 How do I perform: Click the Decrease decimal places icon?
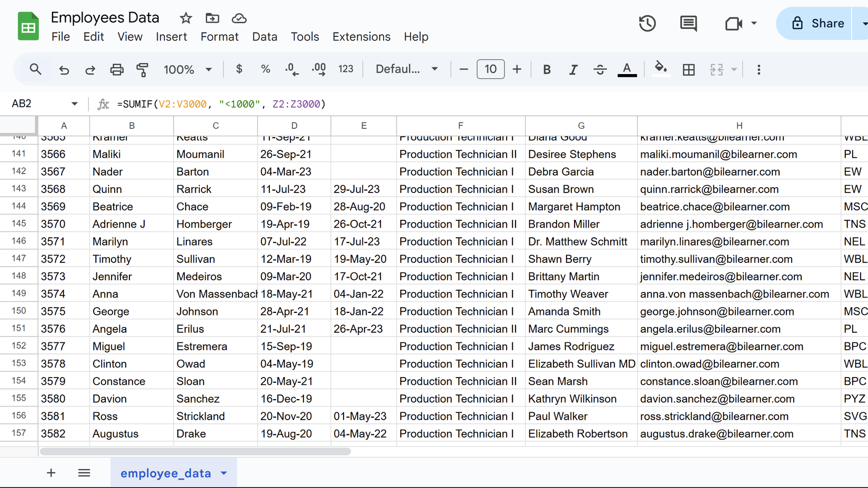click(x=291, y=69)
